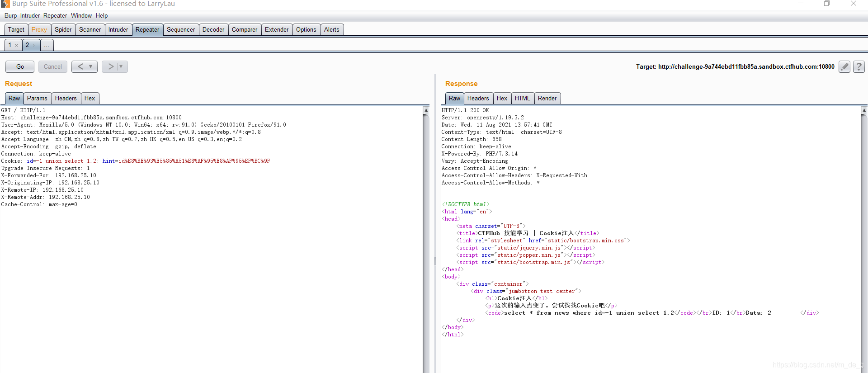
Task: Select the Repeater tool tab
Action: [x=147, y=29]
